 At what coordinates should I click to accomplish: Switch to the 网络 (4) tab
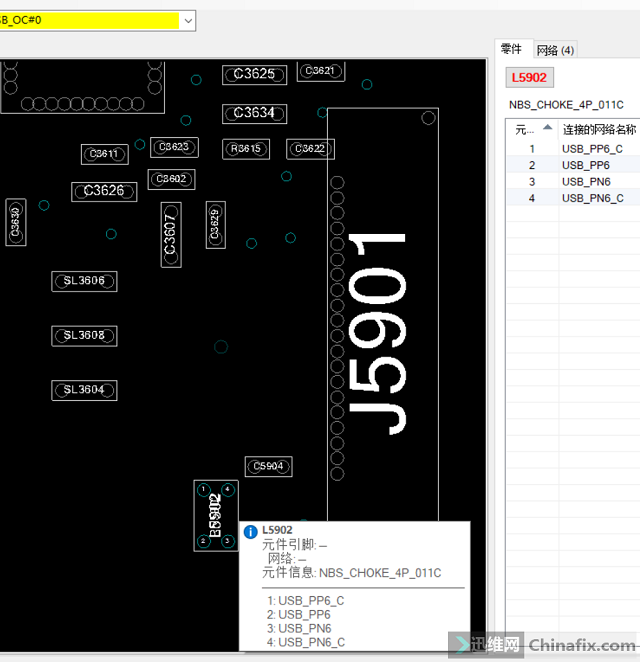pos(555,50)
